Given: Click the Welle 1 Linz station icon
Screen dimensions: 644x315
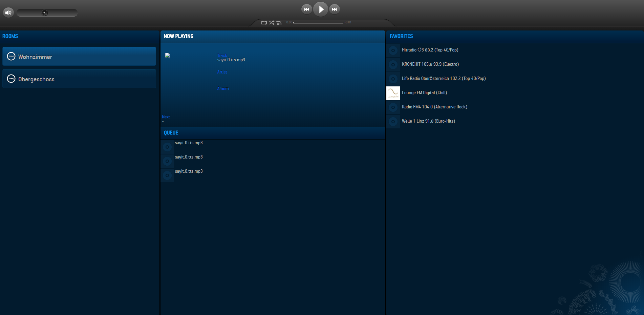Looking at the screenshot, I should click(393, 122).
